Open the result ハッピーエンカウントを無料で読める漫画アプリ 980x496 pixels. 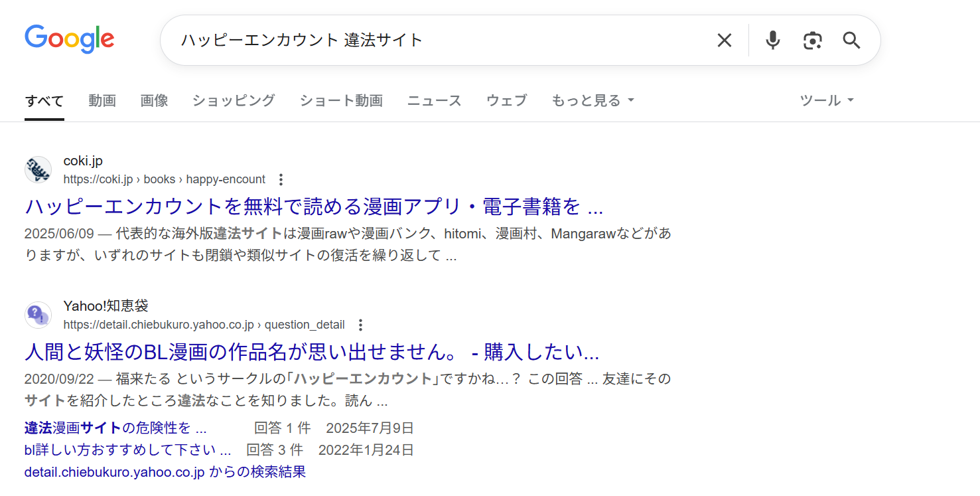pyautogui.click(x=314, y=207)
